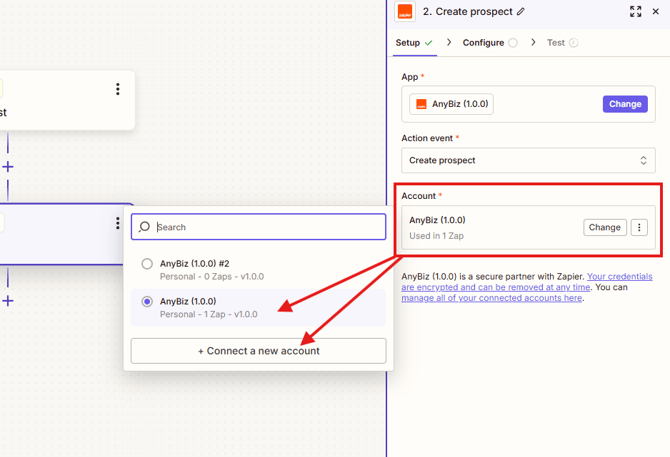Click Connect a new account button
Viewport: 670px width, 457px height.
pyautogui.click(x=259, y=351)
